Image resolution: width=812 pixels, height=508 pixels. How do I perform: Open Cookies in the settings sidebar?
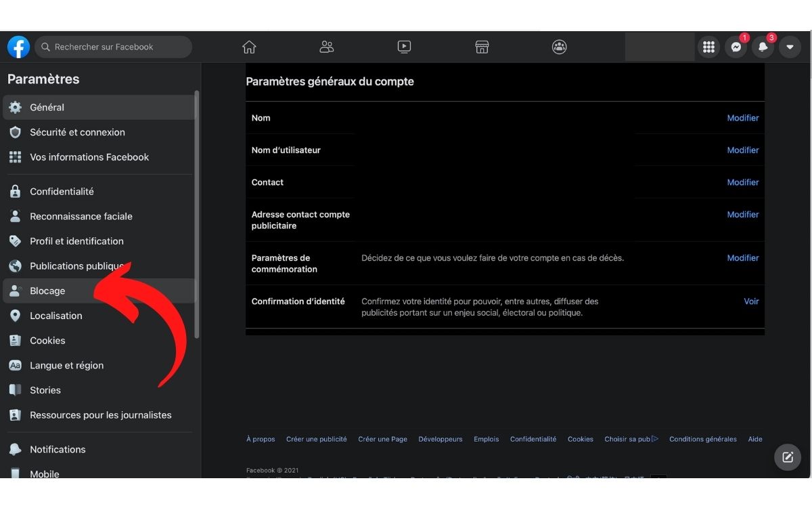coord(99,341)
